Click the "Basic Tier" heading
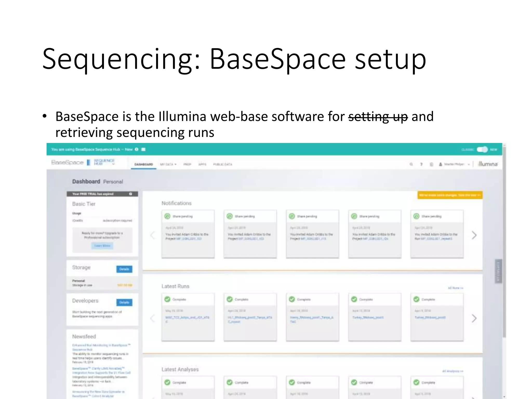The height and width of the screenshot is (399, 532). coord(84,204)
